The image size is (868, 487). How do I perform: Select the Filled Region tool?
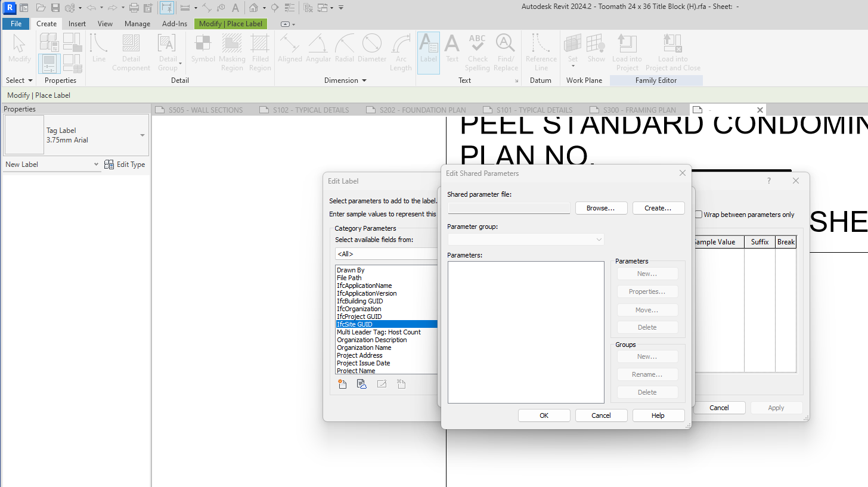point(260,52)
